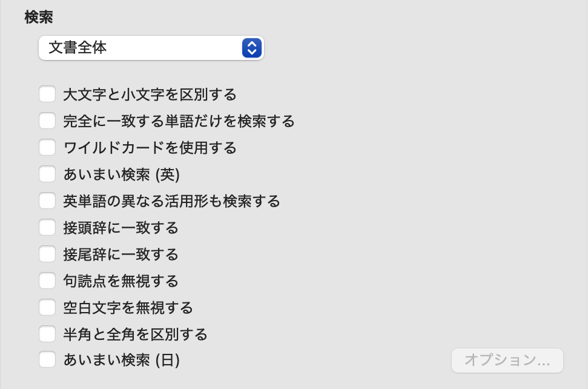Image resolution: width=588 pixels, height=389 pixels.
Task: Enable 空白文字を無視する whitespace option
Action: coord(47,307)
